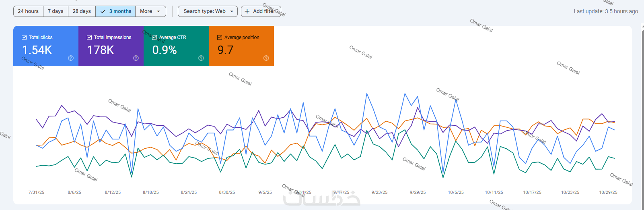
Task: Click the 9/29/25 date on chart axis
Action: click(x=418, y=192)
